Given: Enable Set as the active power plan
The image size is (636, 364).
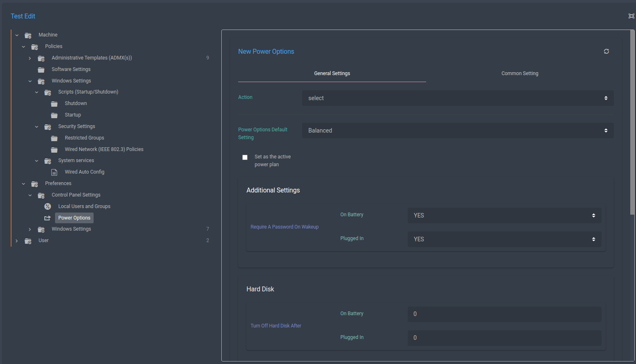Looking at the screenshot, I should coord(245,157).
